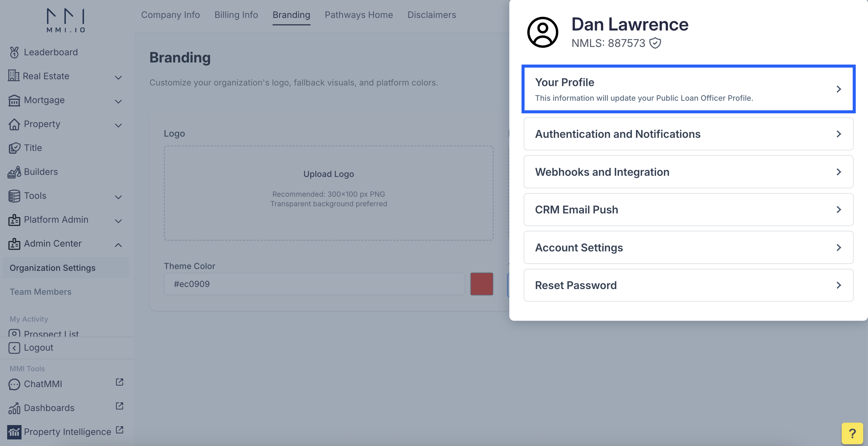Collapse the Admin Center chevron
This screenshot has height=446, width=868.
point(118,245)
